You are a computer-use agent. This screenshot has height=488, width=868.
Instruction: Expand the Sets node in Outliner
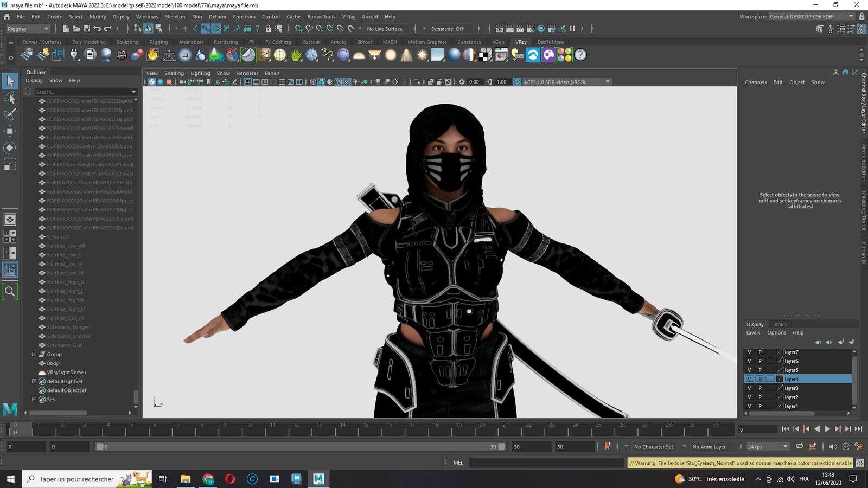(x=34, y=399)
